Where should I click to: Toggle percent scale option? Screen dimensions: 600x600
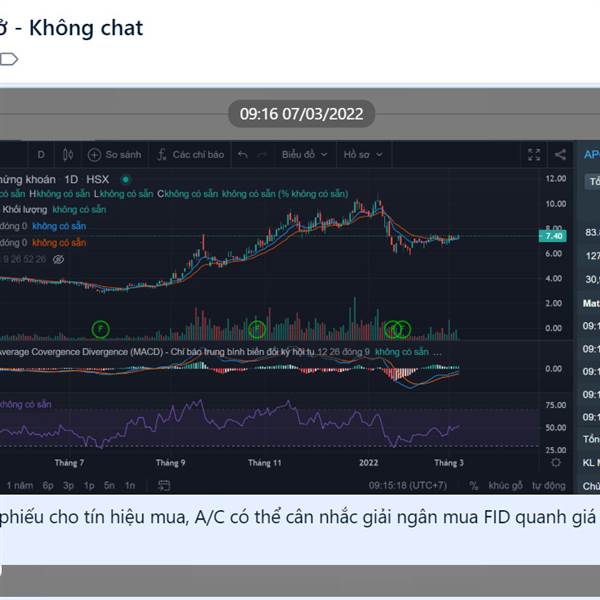(x=474, y=486)
